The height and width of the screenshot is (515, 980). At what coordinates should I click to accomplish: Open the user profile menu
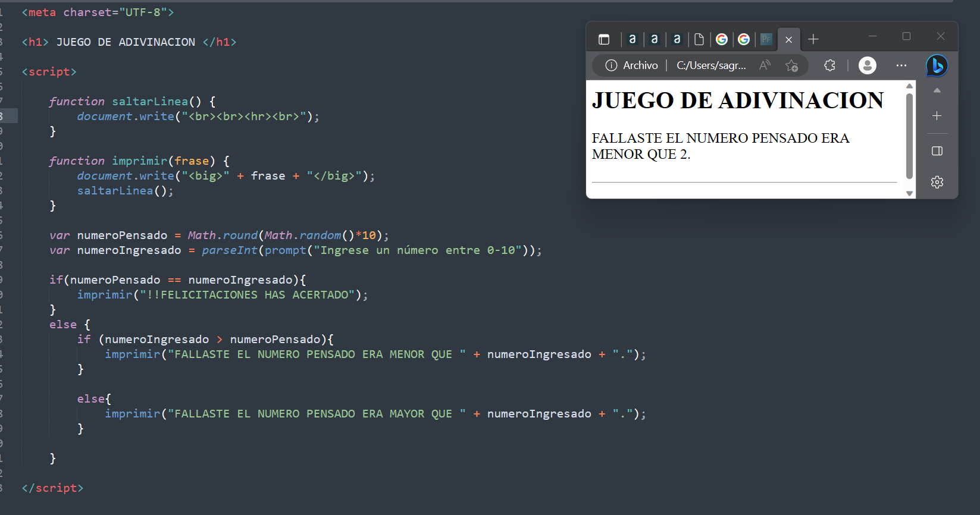pos(868,65)
